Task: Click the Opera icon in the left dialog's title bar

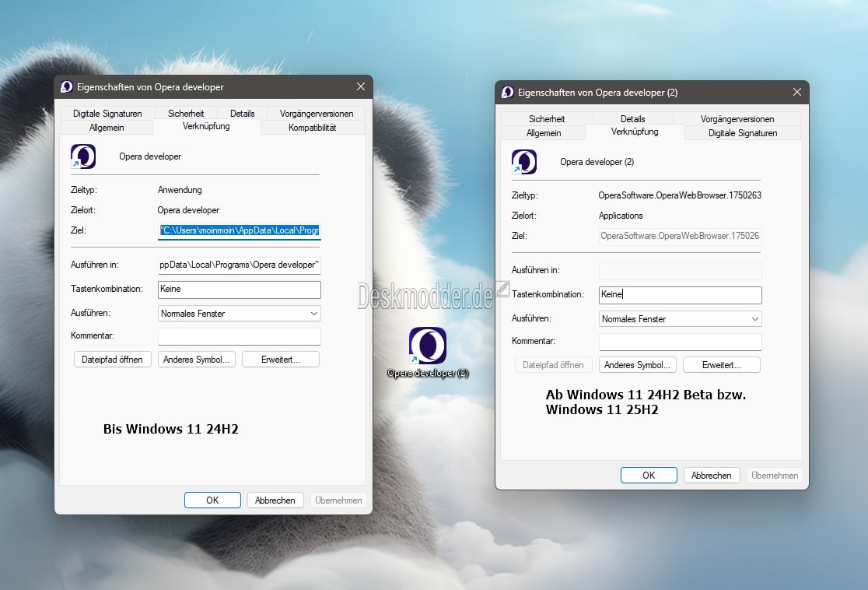Action: point(66,87)
